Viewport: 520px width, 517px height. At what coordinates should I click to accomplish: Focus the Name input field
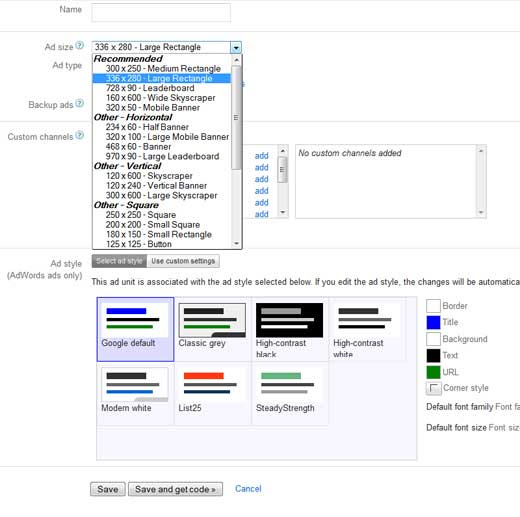(x=161, y=12)
